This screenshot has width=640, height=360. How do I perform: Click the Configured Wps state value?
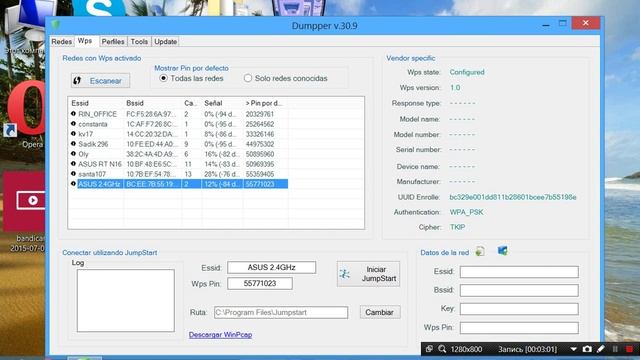467,72
